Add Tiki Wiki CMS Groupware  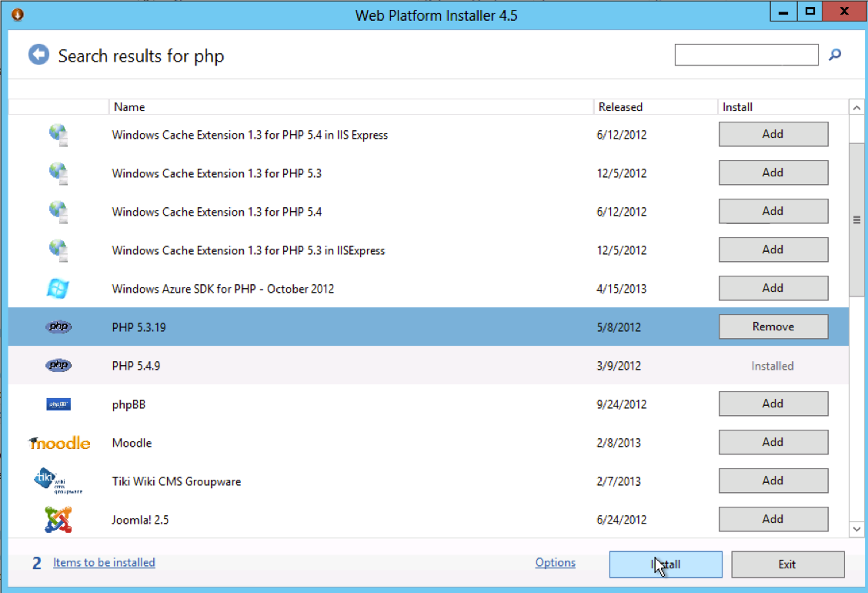tap(773, 481)
